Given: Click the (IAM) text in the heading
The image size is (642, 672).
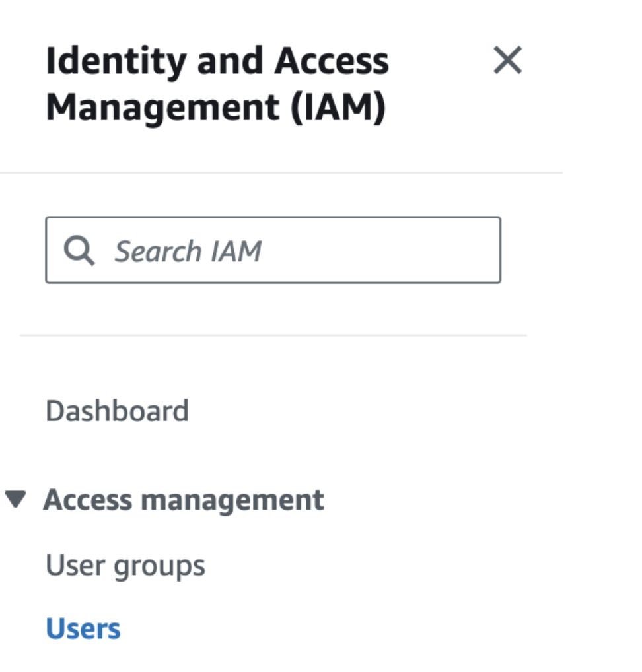Looking at the screenshot, I should pos(338,108).
